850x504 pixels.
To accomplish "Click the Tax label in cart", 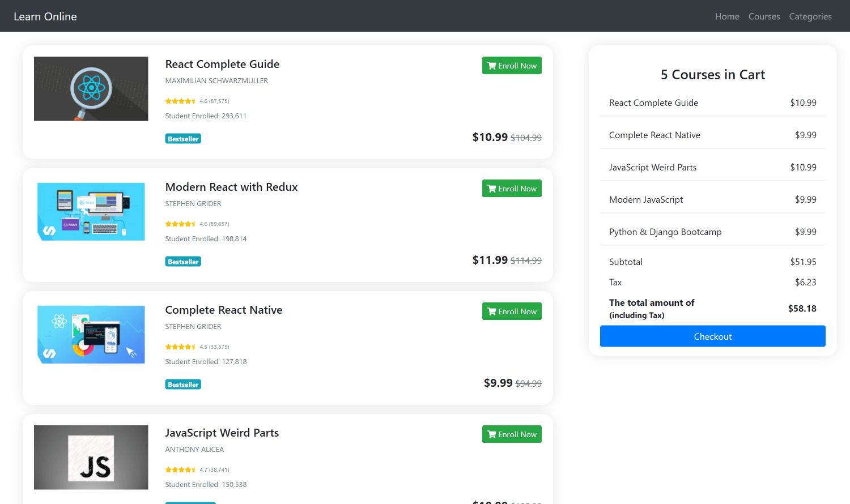I will [x=615, y=282].
